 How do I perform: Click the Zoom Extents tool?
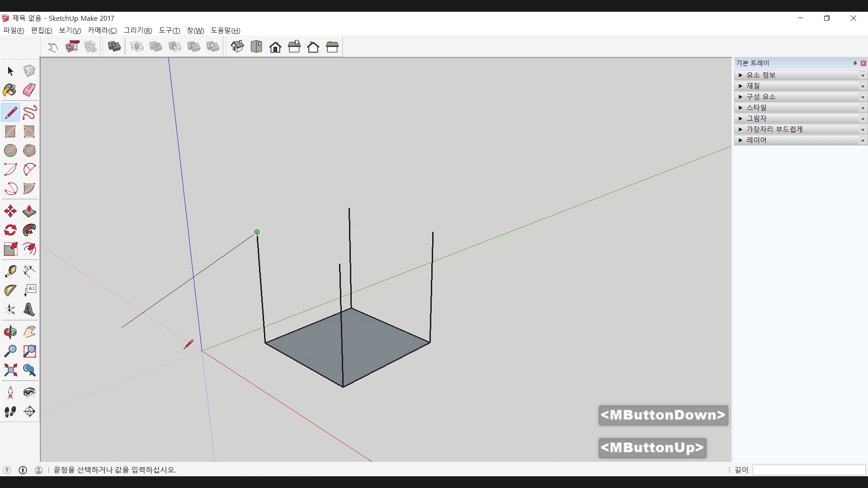point(10,371)
